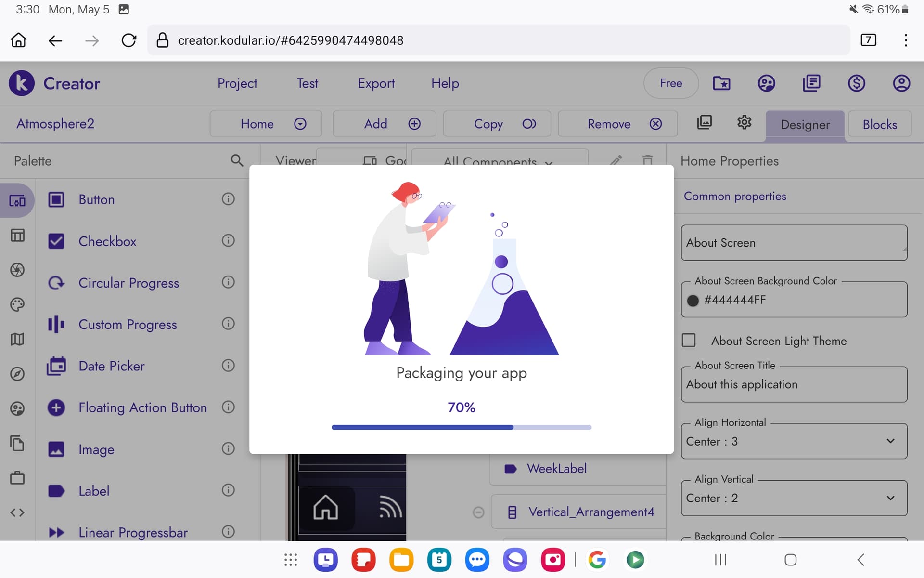The image size is (924, 578).
Task: Click the palette search magnifier icon
Action: click(x=237, y=160)
